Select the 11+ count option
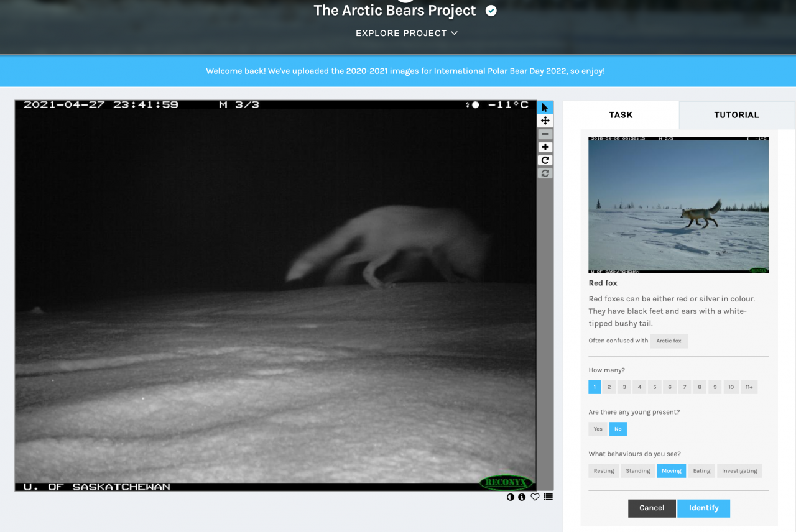The height and width of the screenshot is (532, 796). pos(749,387)
